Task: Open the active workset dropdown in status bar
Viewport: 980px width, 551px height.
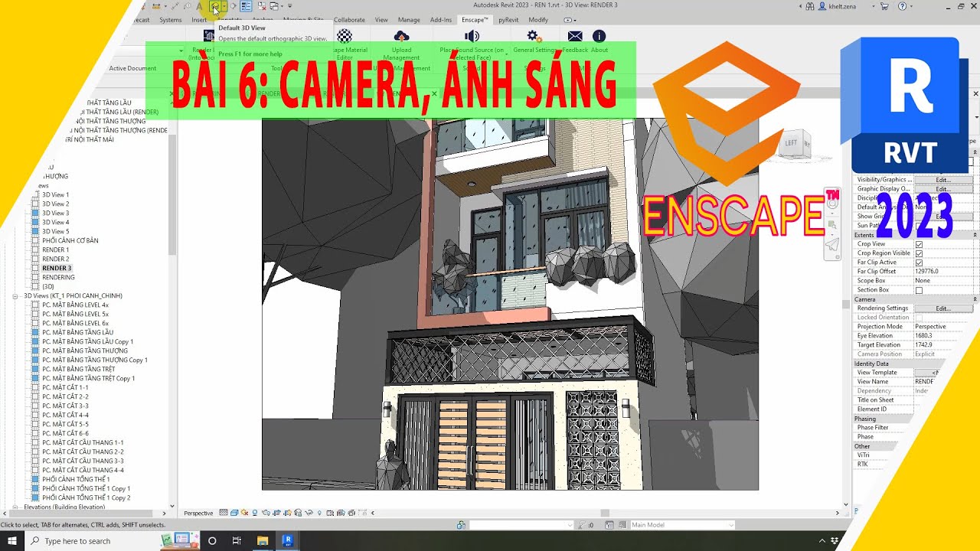Action: click(521, 525)
